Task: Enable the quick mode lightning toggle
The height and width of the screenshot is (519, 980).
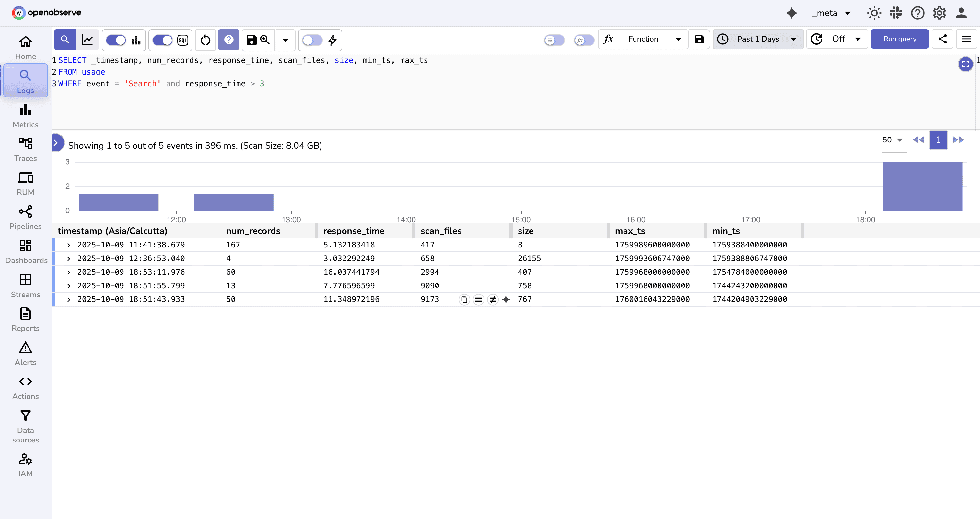Action: [x=312, y=40]
